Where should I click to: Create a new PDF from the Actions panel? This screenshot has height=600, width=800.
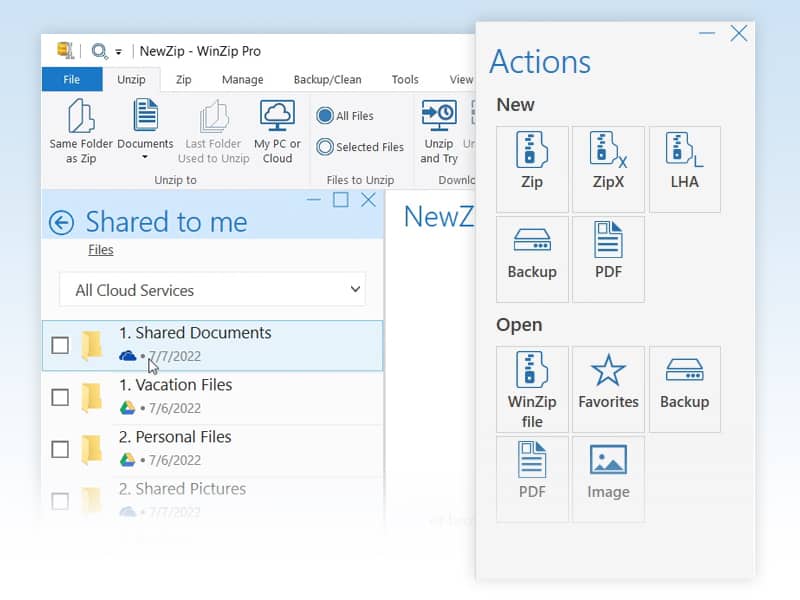pos(608,258)
